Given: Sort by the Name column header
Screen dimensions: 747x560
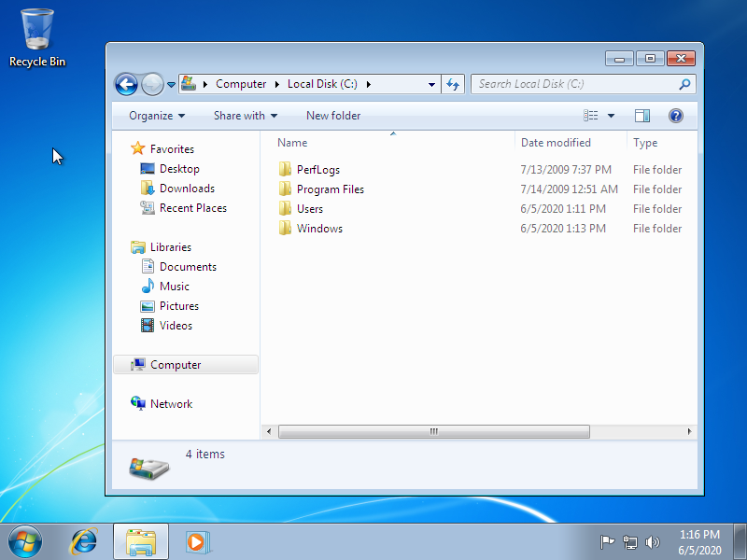Looking at the screenshot, I should [393, 143].
